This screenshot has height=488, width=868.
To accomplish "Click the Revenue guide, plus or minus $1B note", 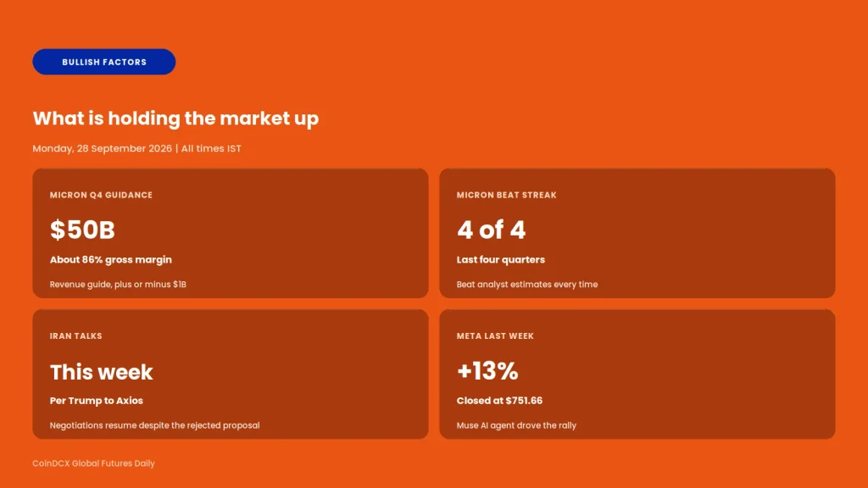I will pyautogui.click(x=118, y=285).
